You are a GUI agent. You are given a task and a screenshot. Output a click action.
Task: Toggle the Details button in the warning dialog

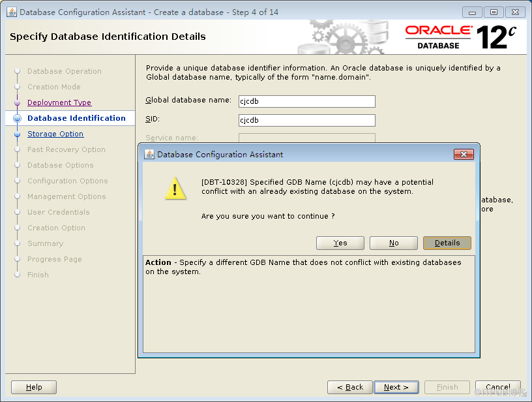[447, 243]
